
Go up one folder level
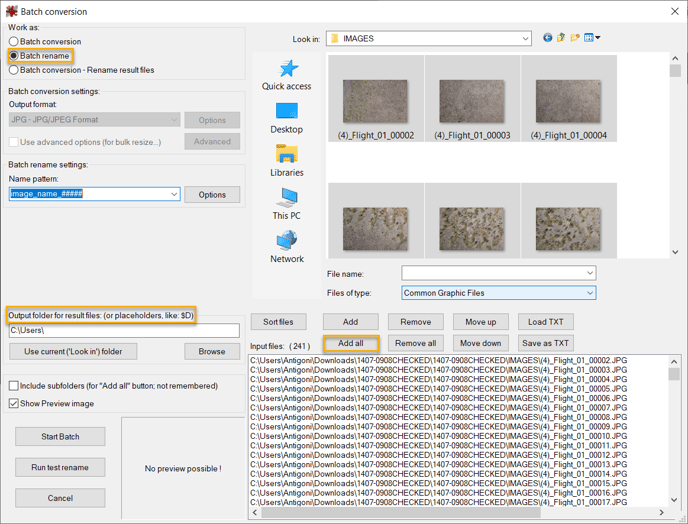click(x=561, y=38)
